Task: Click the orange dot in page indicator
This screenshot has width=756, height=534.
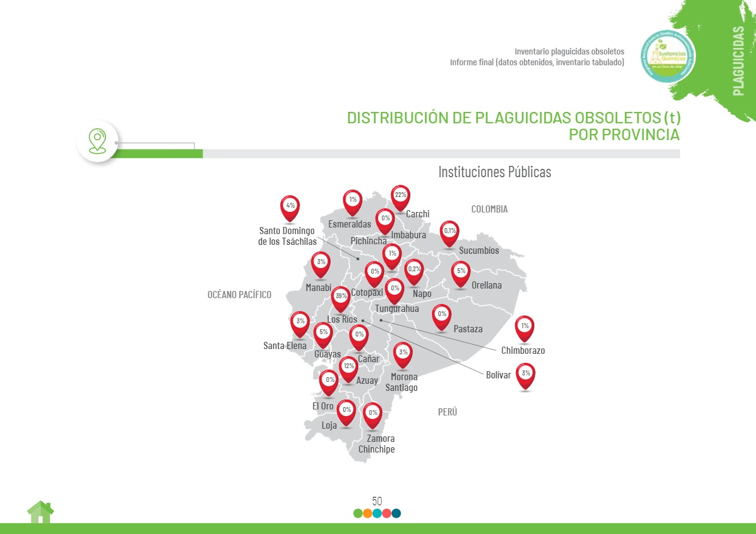Action: 368,513
